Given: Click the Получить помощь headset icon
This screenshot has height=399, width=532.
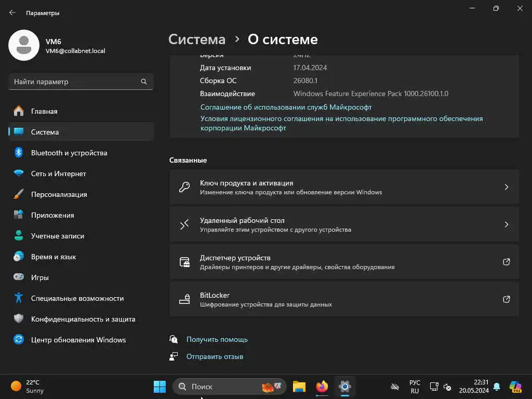Looking at the screenshot, I should (x=174, y=339).
